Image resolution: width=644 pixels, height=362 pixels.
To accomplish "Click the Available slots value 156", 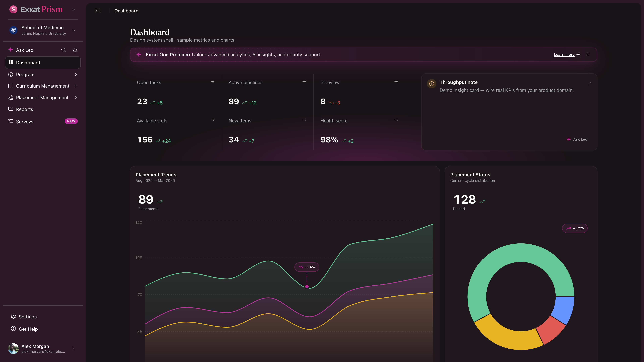I will pos(145,140).
